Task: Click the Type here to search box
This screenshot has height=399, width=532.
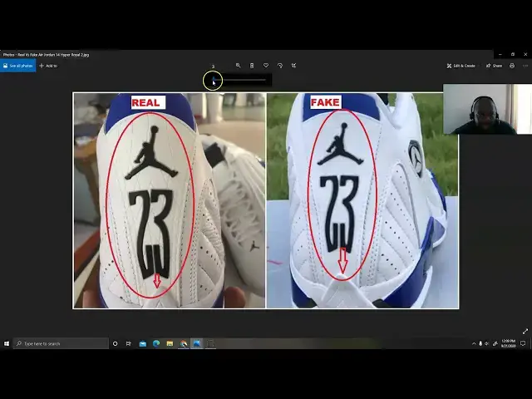Action: tap(61, 343)
